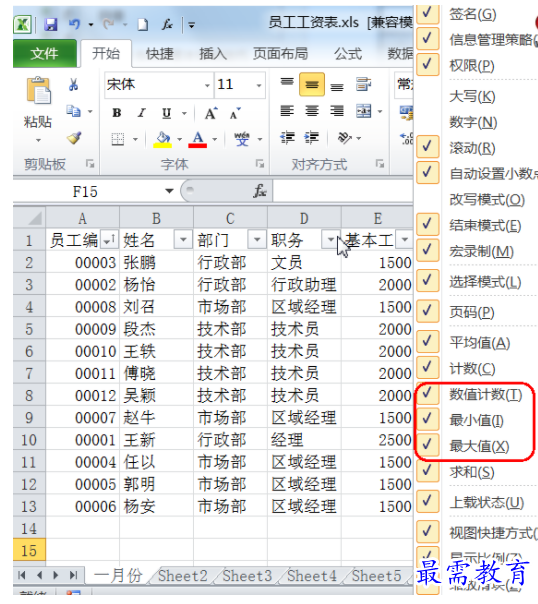
Task: Click Align Text Left icon
Action: pyautogui.click(x=287, y=111)
